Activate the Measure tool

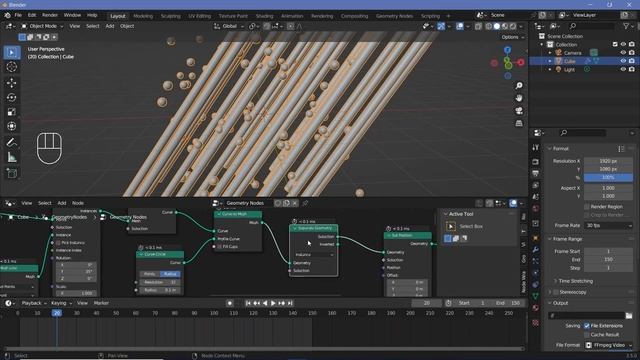click(11, 157)
